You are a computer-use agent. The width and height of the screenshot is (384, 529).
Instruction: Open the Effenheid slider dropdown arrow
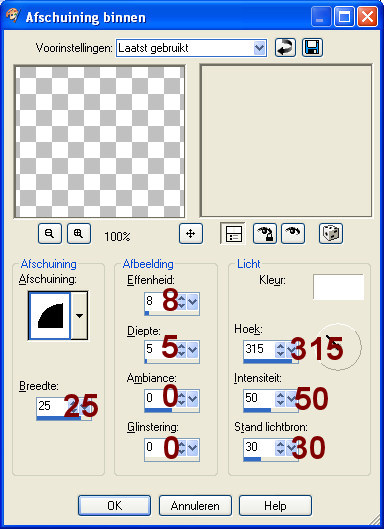(192, 302)
